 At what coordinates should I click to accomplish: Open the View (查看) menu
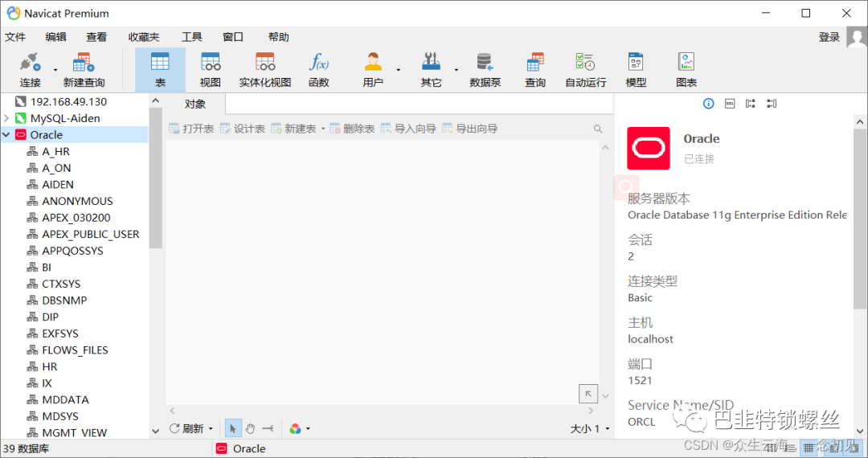(x=96, y=37)
